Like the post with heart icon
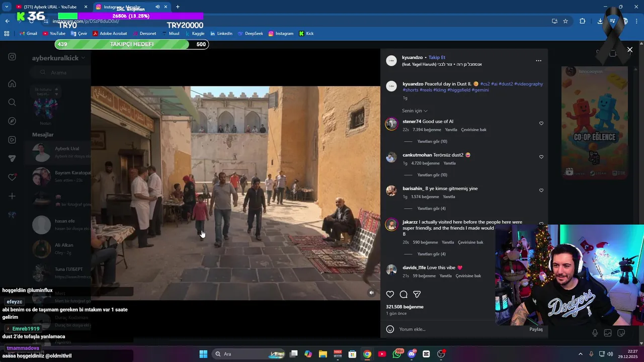Viewport: 644px width, 362px height. [x=390, y=294]
